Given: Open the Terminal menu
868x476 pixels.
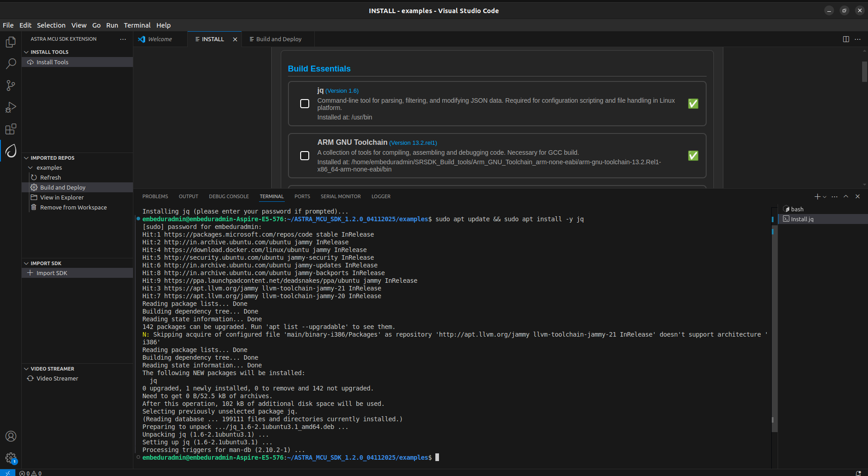Looking at the screenshot, I should pyautogui.click(x=137, y=25).
